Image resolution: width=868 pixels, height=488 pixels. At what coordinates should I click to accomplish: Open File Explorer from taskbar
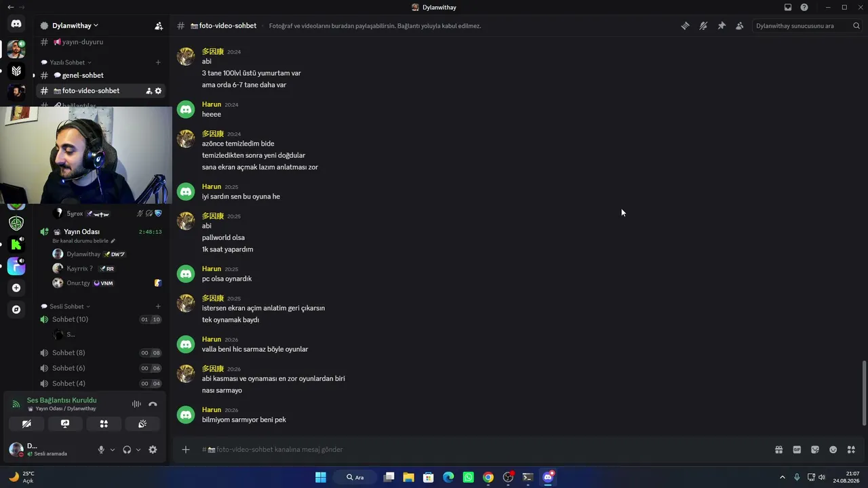[408, 477]
